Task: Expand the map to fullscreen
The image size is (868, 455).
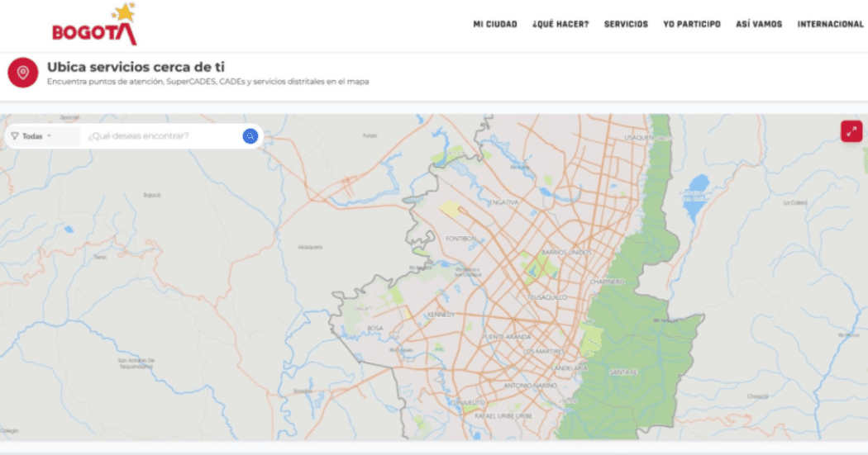Action: coord(851,131)
